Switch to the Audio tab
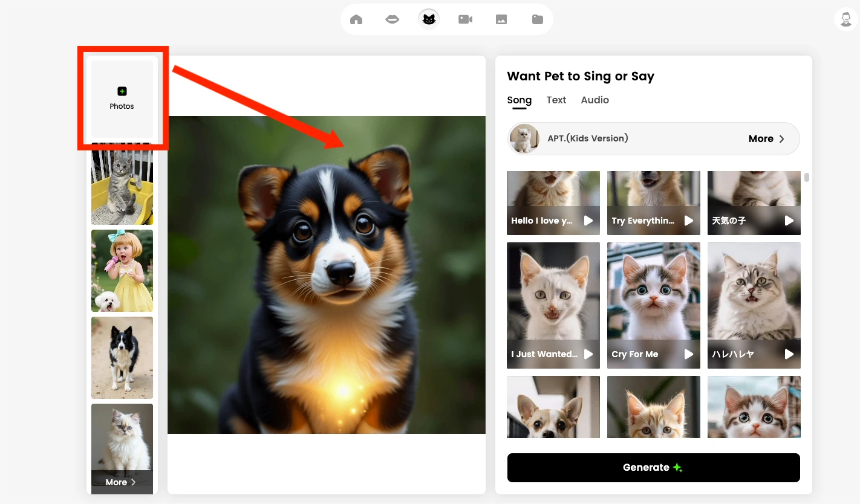The height and width of the screenshot is (504, 860). click(595, 100)
